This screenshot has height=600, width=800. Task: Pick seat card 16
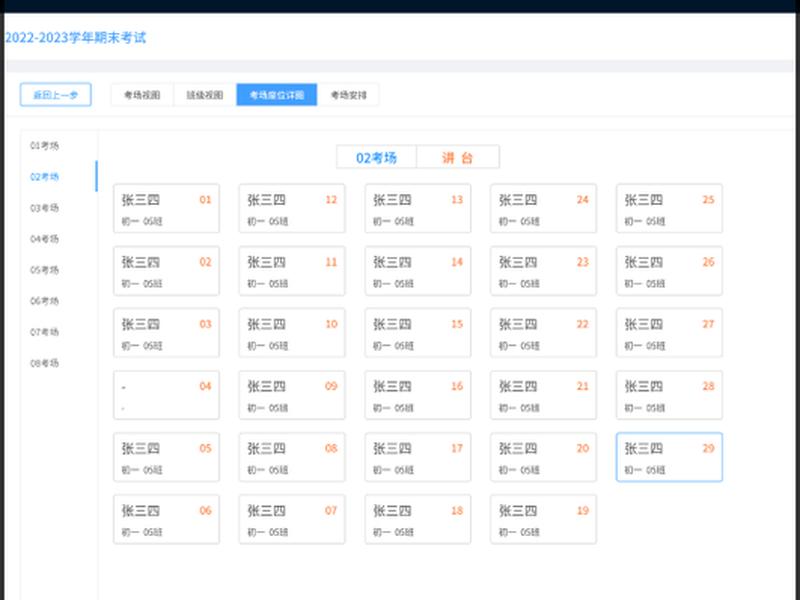point(418,395)
